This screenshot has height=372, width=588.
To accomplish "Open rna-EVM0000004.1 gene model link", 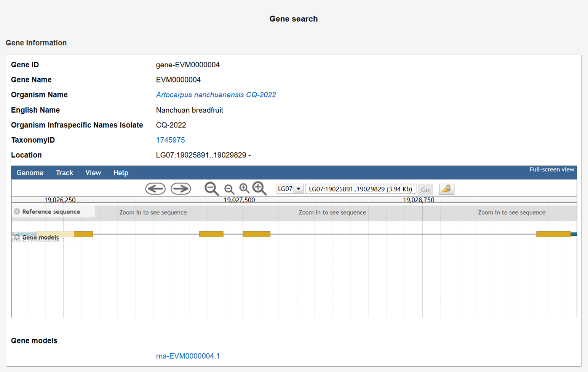I will [x=188, y=356].
